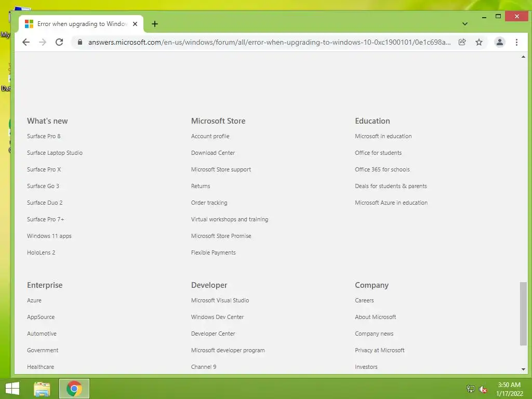
Task: Visit the Download Center link
Action: click(212, 153)
